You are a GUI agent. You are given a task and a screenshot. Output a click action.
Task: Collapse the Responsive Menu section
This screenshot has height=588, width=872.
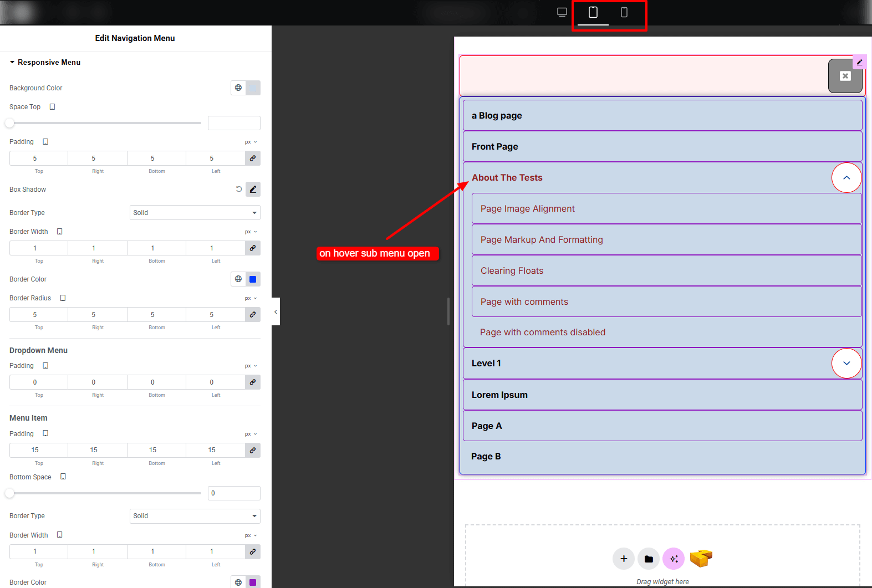(x=12, y=63)
